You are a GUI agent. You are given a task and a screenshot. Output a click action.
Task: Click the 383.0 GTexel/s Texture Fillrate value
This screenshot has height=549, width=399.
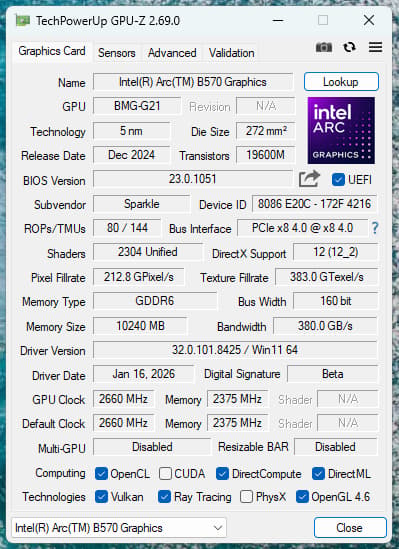pos(327,277)
